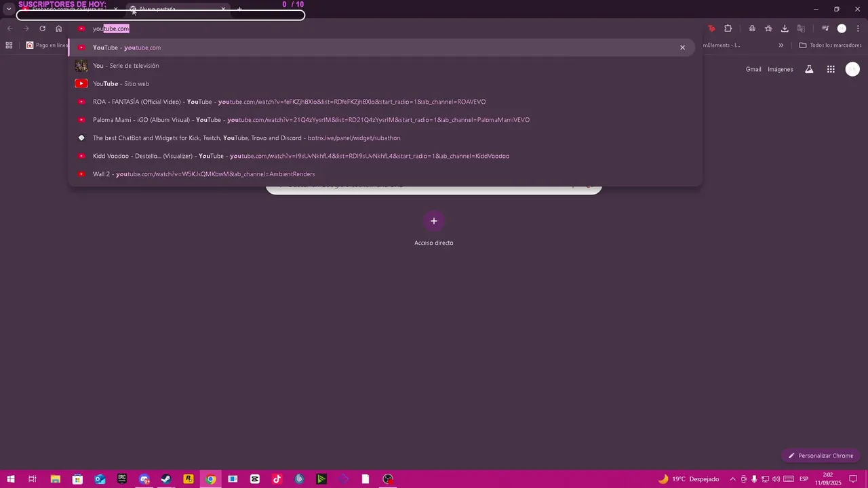Open the clock showing 2:02
The width and height of the screenshot is (868, 488).
tap(828, 479)
